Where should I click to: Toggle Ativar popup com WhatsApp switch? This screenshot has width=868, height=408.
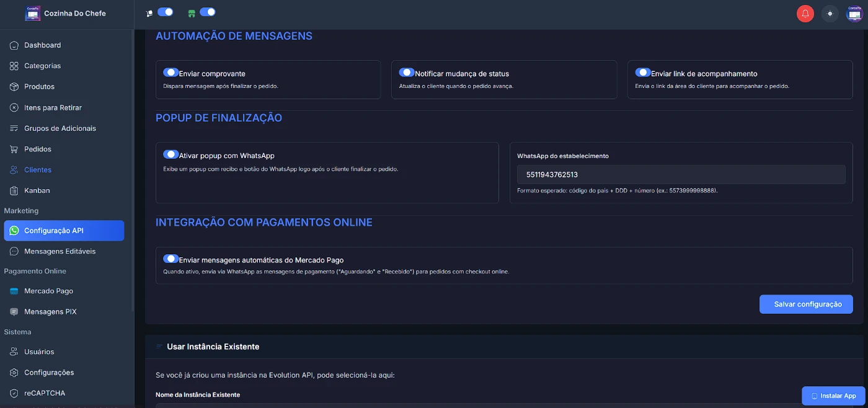tap(170, 154)
